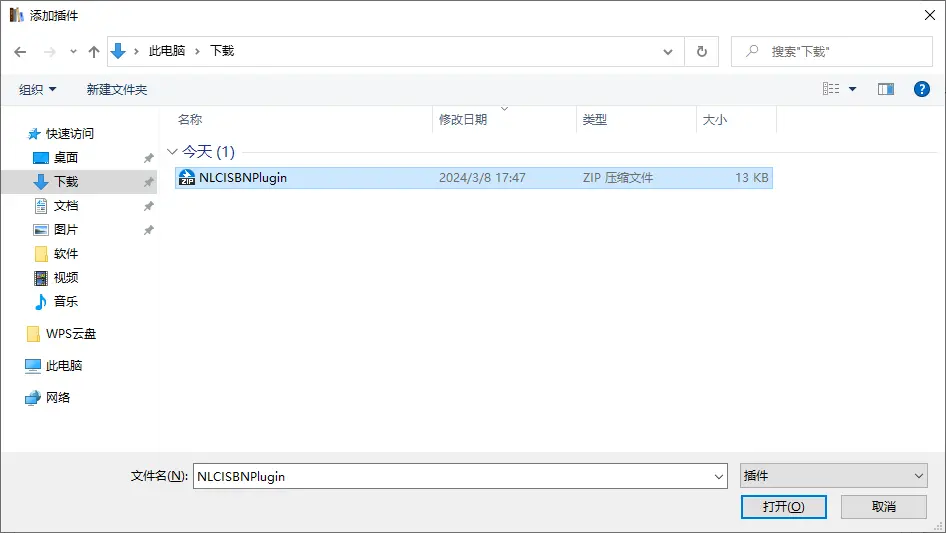The height and width of the screenshot is (533, 946).
Task: Click the view layout icon
Action: (x=831, y=89)
